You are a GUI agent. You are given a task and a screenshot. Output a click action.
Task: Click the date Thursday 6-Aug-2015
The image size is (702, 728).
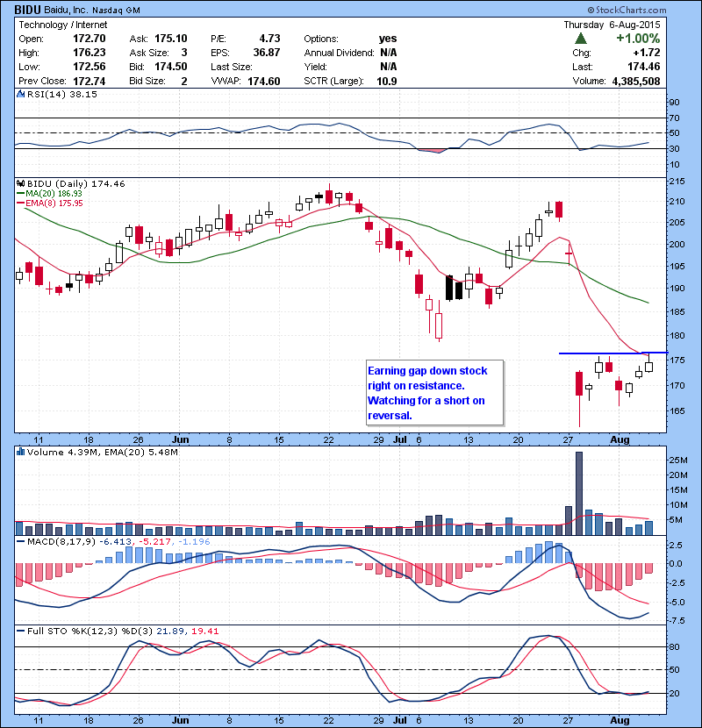(612, 25)
